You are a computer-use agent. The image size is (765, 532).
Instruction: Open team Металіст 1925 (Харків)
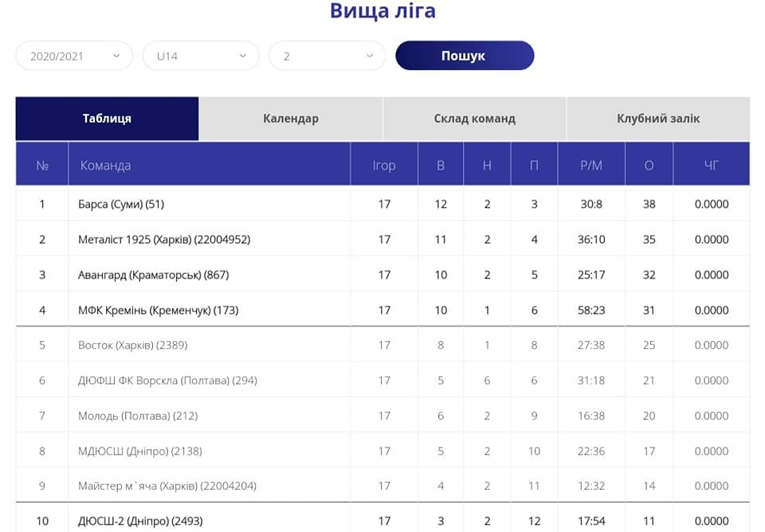(164, 239)
